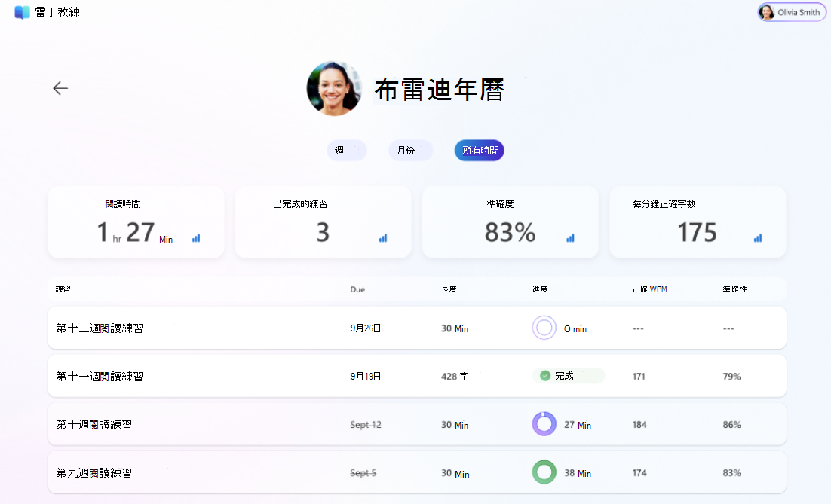The height and width of the screenshot is (504, 831).
Task: Select the 月份 time range tab
Action: click(x=410, y=151)
